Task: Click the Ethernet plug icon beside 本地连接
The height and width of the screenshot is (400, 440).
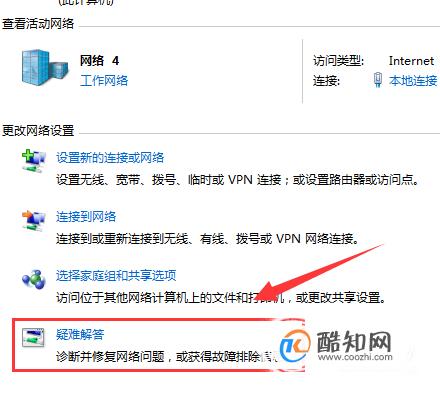Action: [x=378, y=80]
